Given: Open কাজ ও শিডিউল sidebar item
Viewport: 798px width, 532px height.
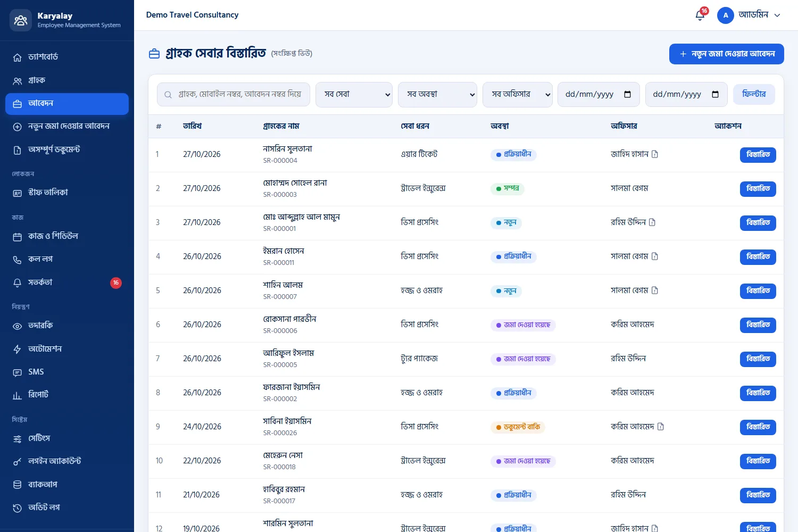Looking at the screenshot, I should click(67, 236).
